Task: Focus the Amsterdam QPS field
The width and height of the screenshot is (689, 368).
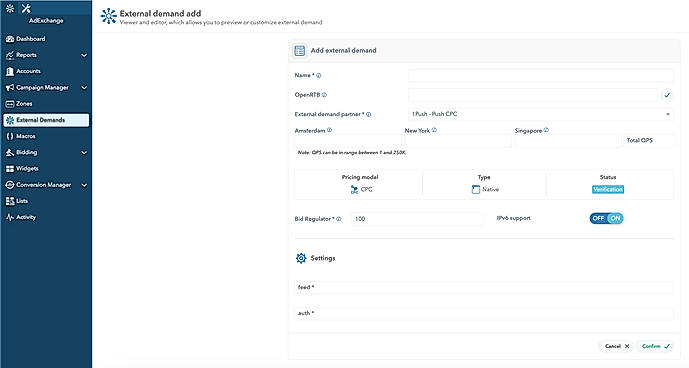Action: click(348, 141)
